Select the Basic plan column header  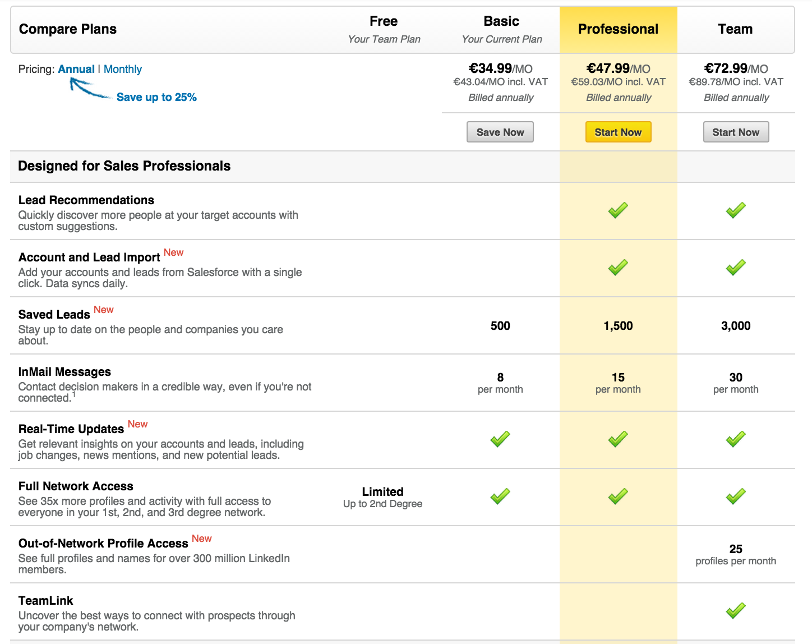pyautogui.click(x=501, y=21)
